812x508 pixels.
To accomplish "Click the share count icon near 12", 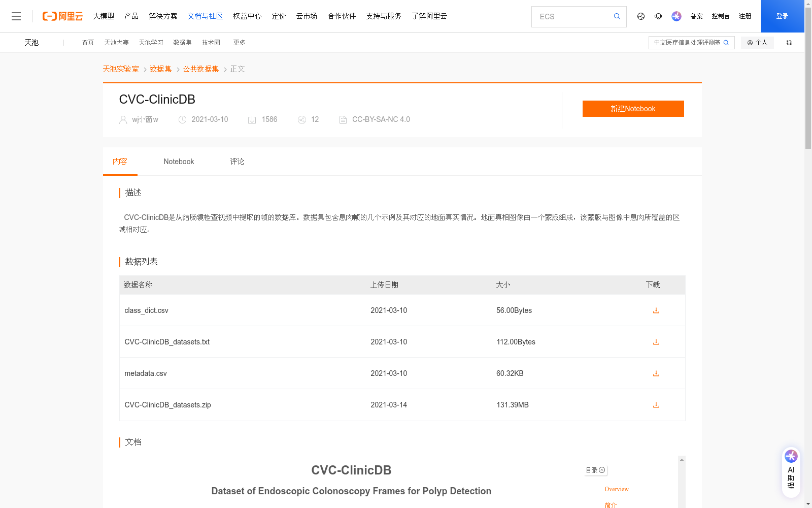I will point(301,120).
